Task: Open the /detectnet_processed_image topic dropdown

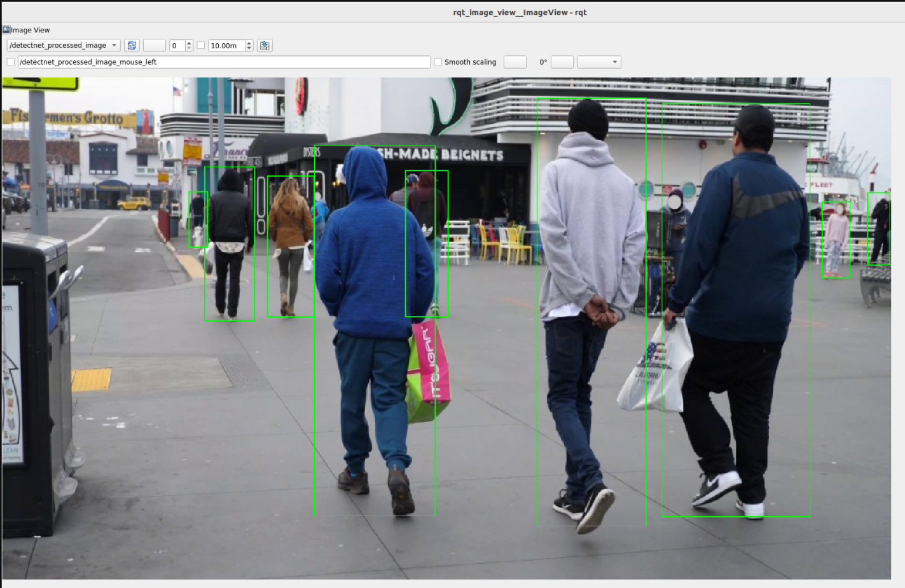Action: click(x=63, y=45)
